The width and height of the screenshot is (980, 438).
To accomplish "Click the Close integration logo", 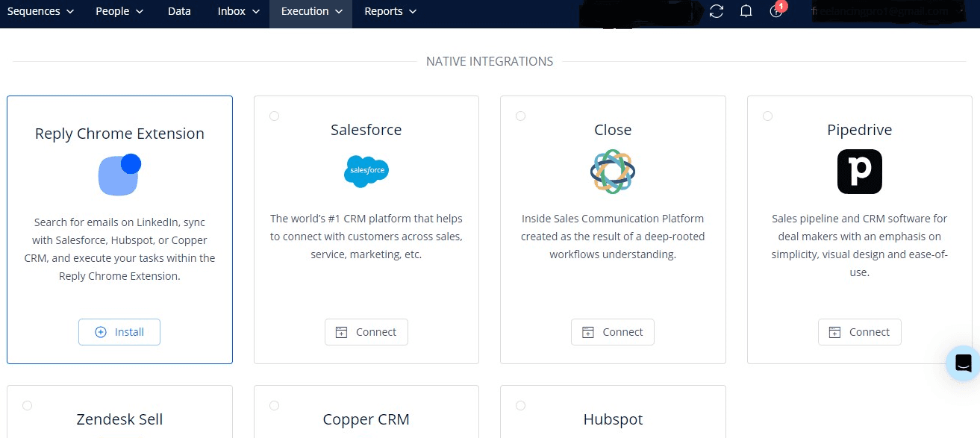I will [x=613, y=171].
